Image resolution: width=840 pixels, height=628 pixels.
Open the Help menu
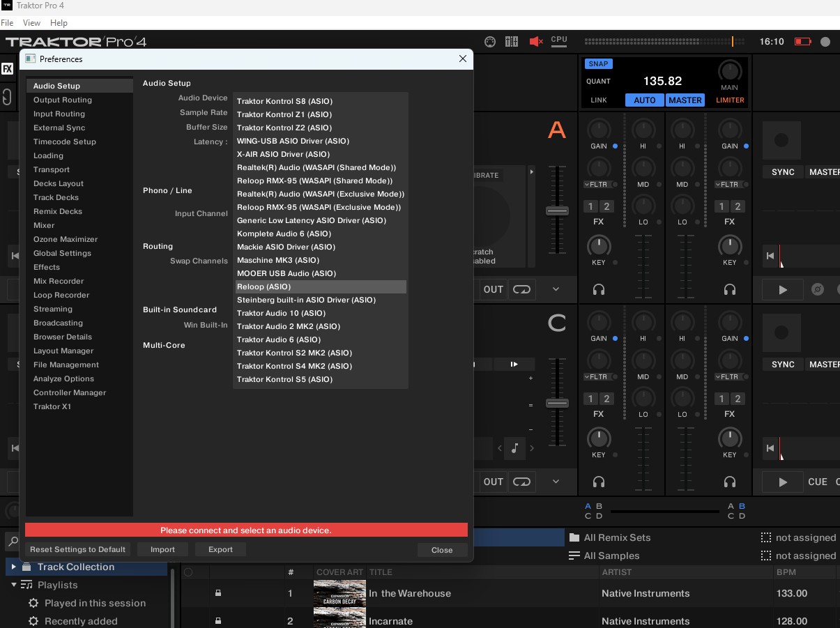click(59, 23)
